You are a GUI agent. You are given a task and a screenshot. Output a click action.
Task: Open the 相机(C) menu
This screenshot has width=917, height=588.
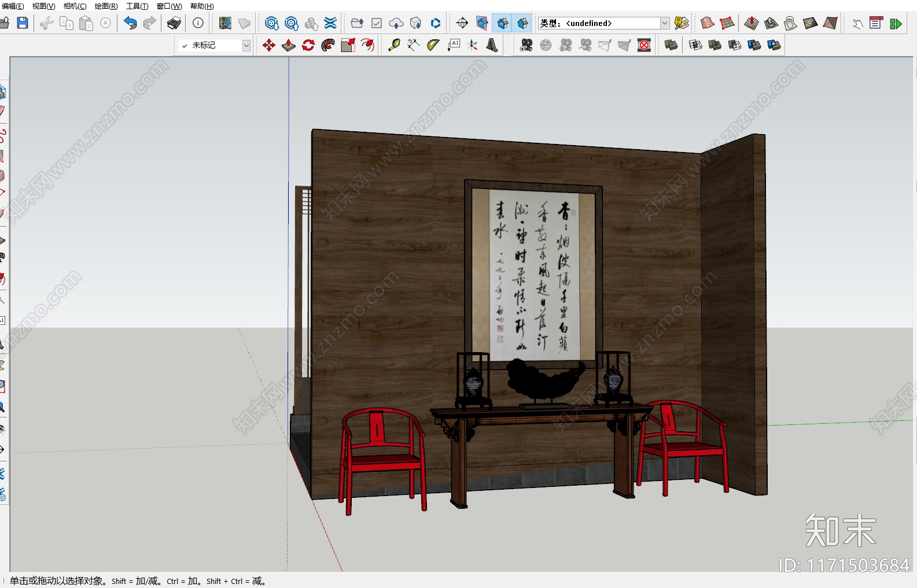click(75, 6)
